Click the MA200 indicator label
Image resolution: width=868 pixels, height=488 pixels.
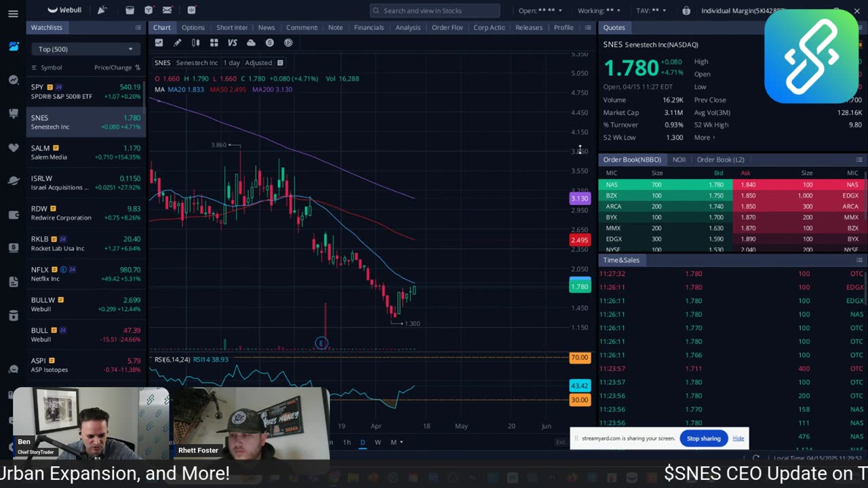272,89
